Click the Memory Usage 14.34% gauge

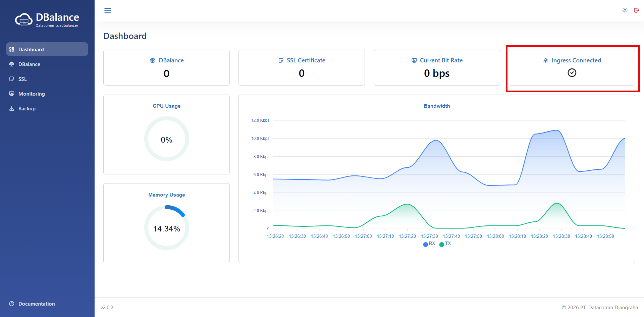pos(167,228)
